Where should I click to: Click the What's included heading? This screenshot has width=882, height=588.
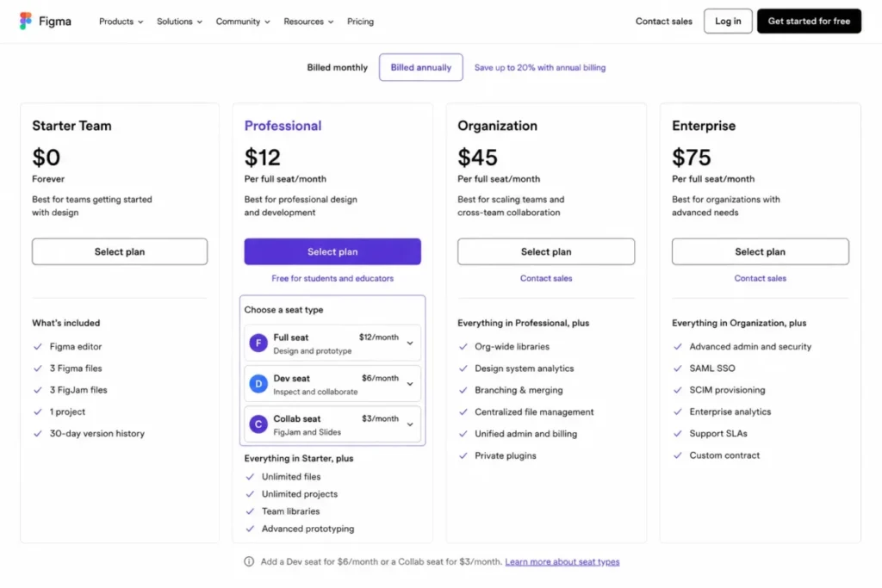point(65,323)
